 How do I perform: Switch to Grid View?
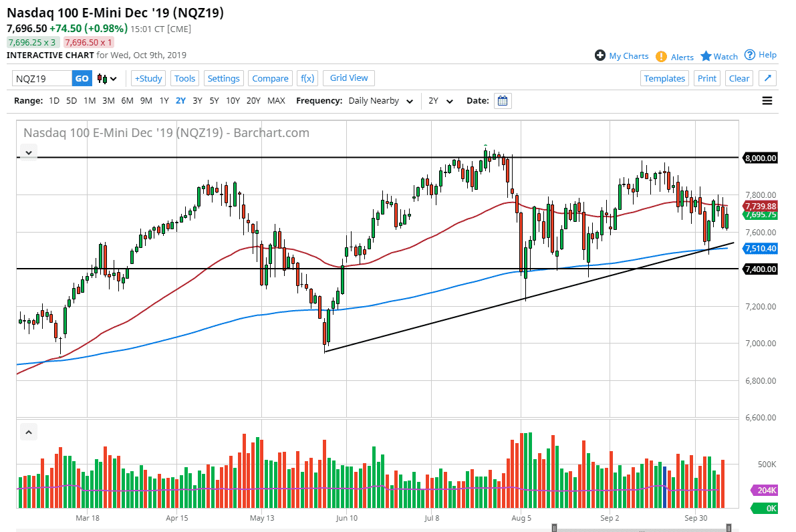click(x=349, y=78)
